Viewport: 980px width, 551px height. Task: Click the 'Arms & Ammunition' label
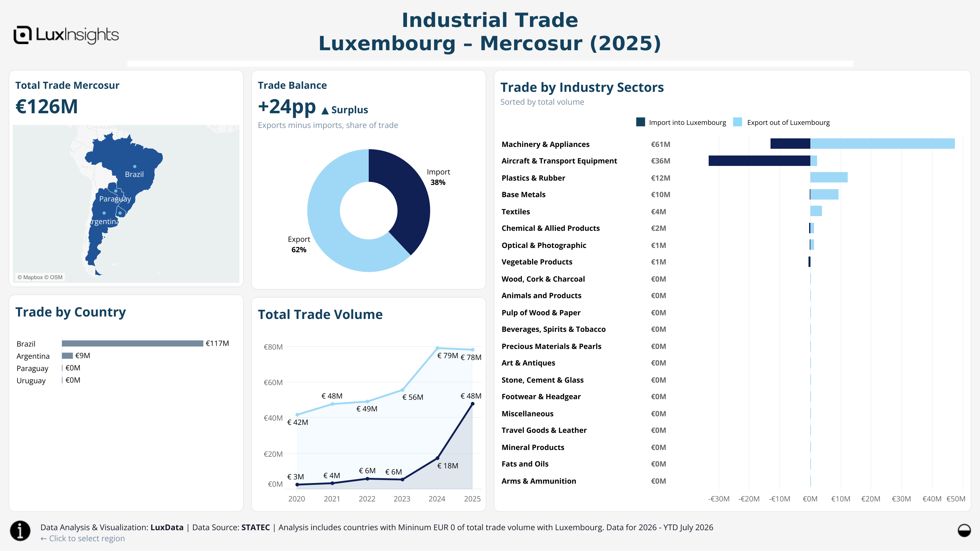[539, 481]
